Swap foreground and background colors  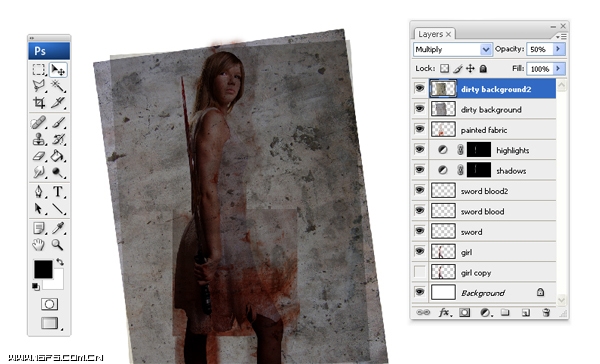60,262
